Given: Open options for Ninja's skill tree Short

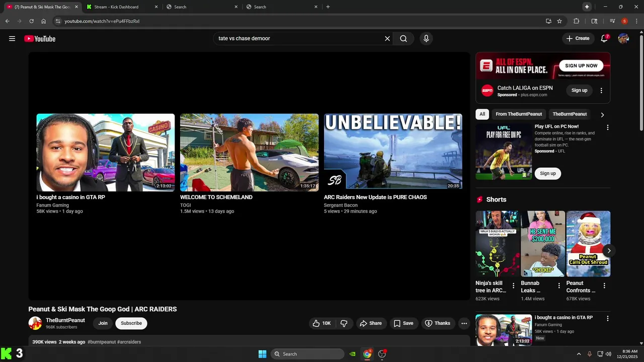Looking at the screenshot, I should 513,286.
